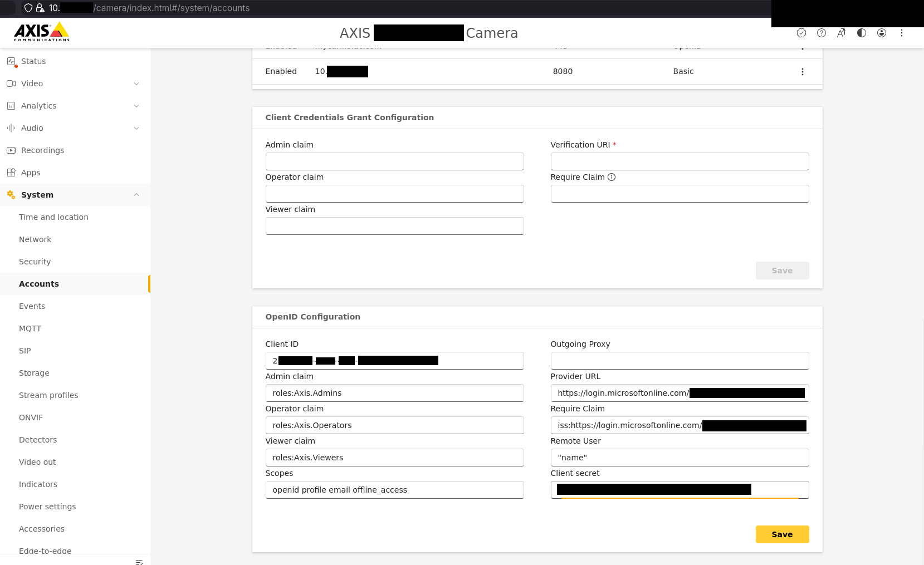Click the Audio waveform icon
The width and height of the screenshot is (924, 565).
pyautogui.click(x=12, y=128)
